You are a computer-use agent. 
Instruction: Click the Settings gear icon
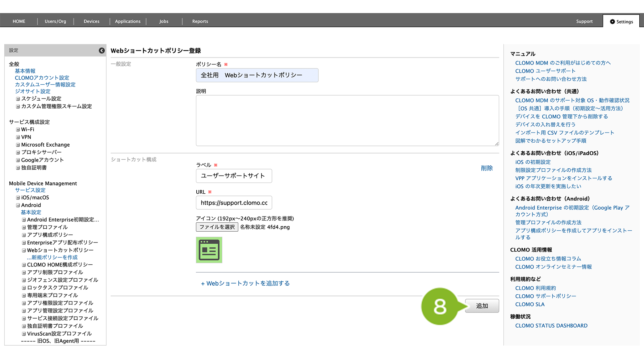click(x=612, y=22)
